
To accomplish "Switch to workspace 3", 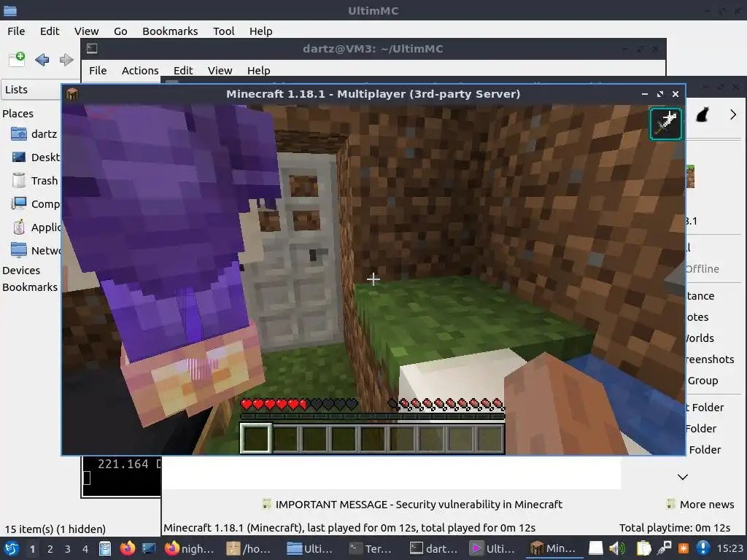I will click(x=68, y=549).
